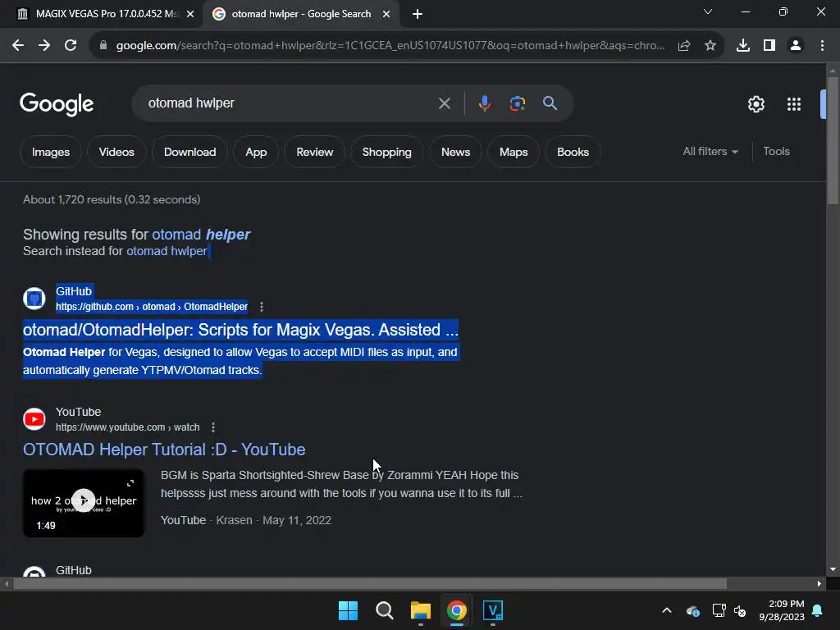Open the Google apps grid
This screenshot has height=630, width=840.
click(794, 104)
